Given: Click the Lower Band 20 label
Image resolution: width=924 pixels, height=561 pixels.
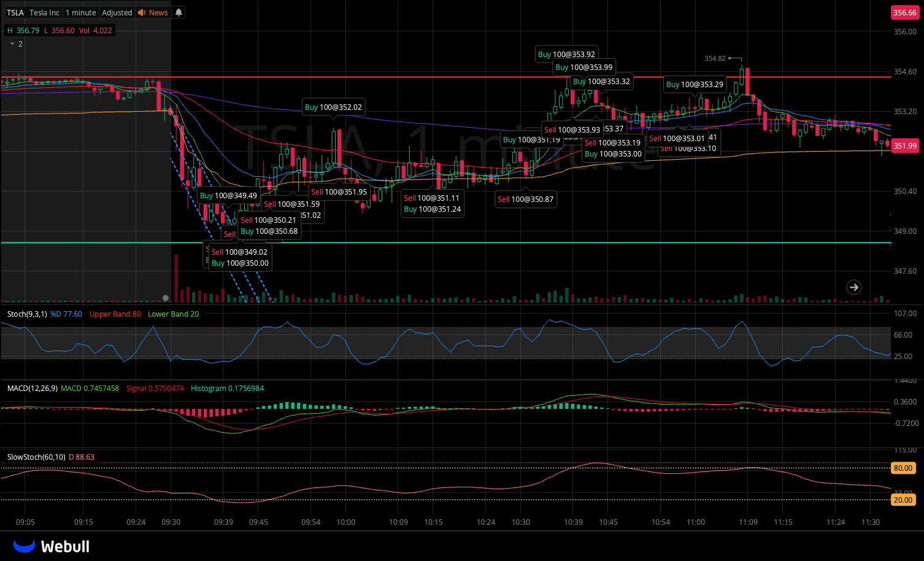Looking at the screenshot, I should point(174,314).
